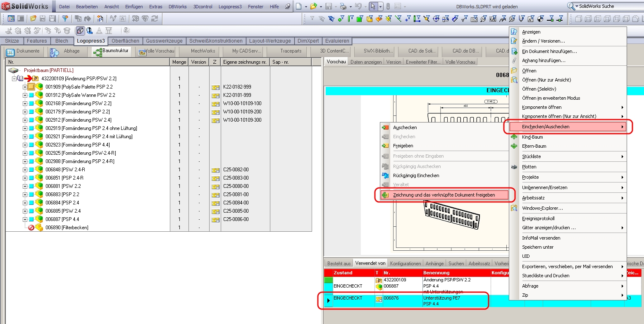
Task: Click the highlighted cube icon in third toolbar
Action: pyautogui.click(x=80, y=31)
